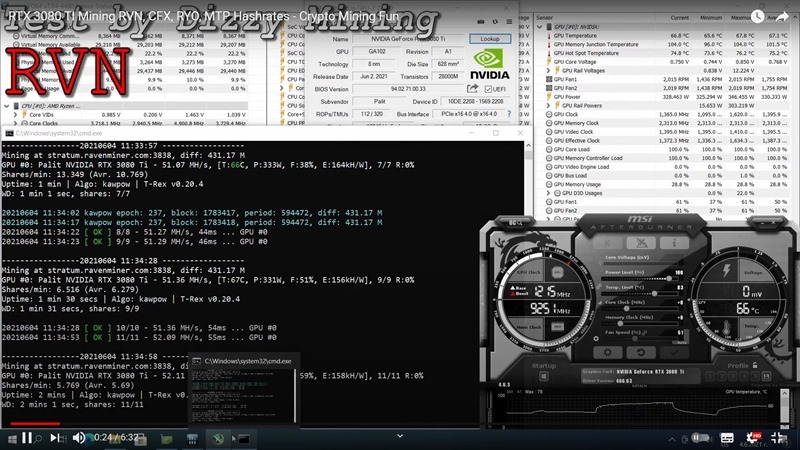Image resolution: width=800 pixels, height=450 pixels.
Task: Click the BIOS share export icon
Action: click(x=473, y=88)
